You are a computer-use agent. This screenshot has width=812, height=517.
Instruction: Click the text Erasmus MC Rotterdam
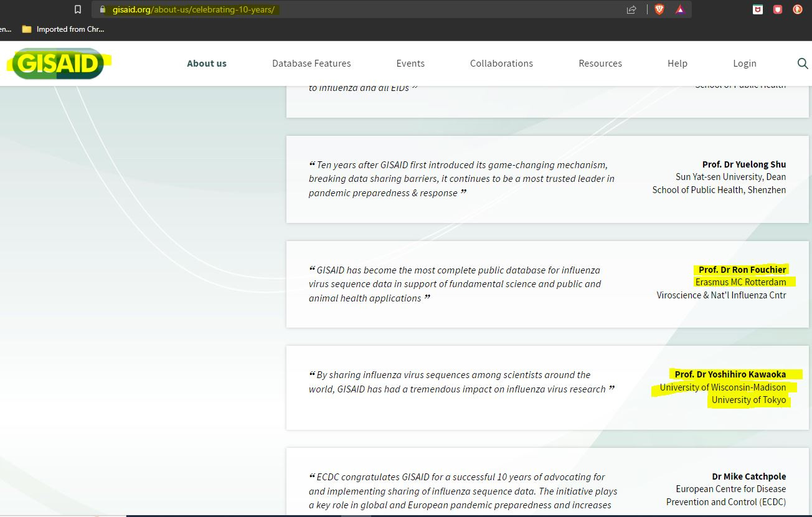[x=740, y=282]
